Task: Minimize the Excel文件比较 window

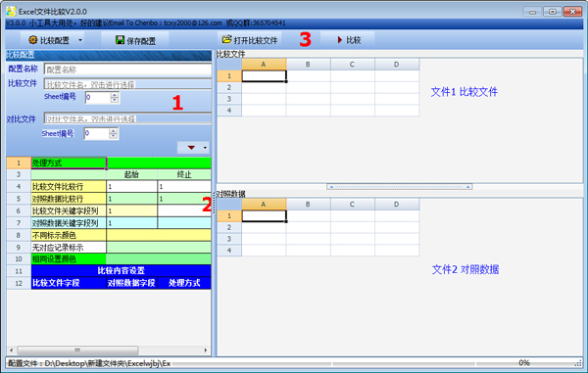Action: 532,12
